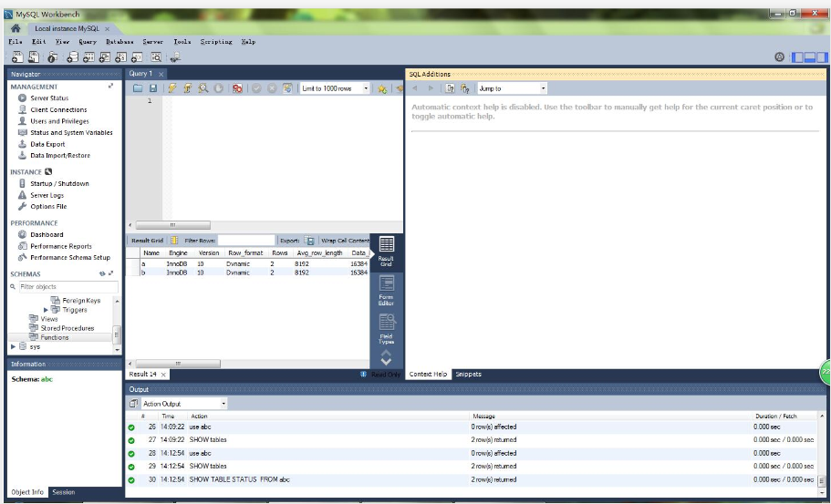Open the object inspector toolbar icon
The image size is (831, 504).
53,57
